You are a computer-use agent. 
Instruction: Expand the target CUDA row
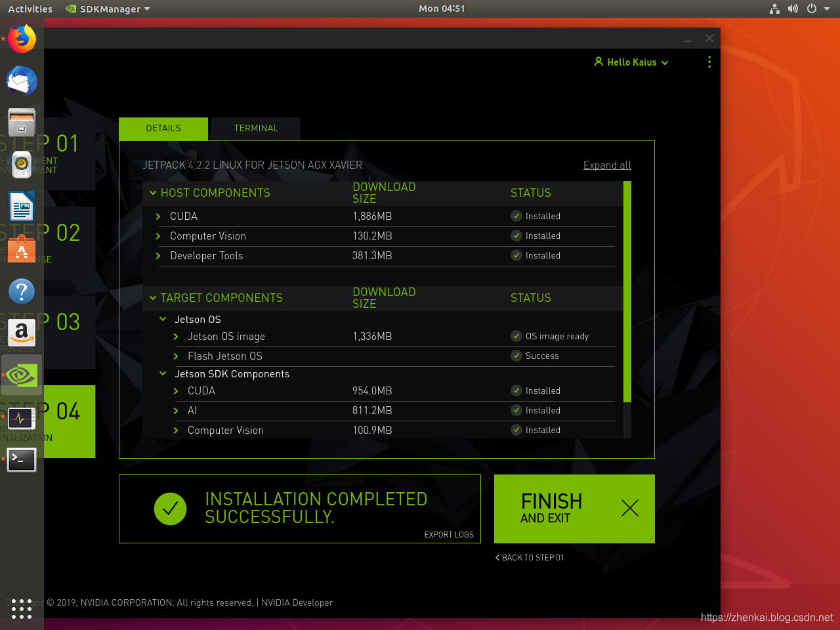point(176,391)
